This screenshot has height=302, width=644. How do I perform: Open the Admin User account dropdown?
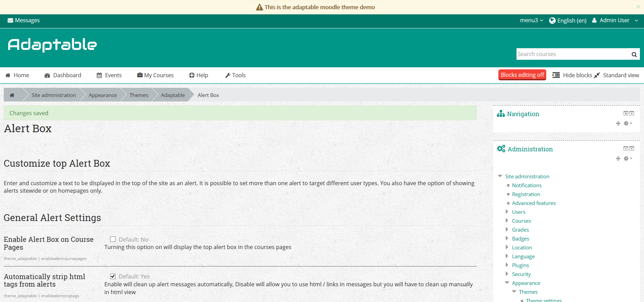coord(615,20)
